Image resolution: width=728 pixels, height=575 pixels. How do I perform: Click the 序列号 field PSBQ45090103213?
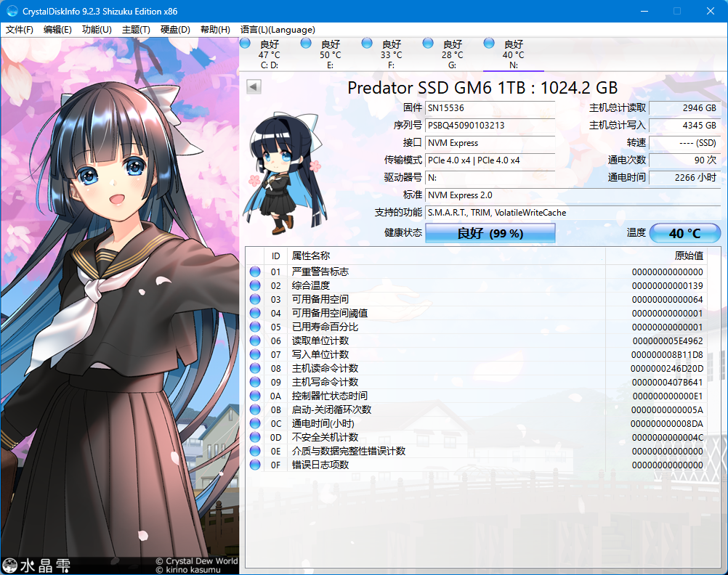point(490,126)
